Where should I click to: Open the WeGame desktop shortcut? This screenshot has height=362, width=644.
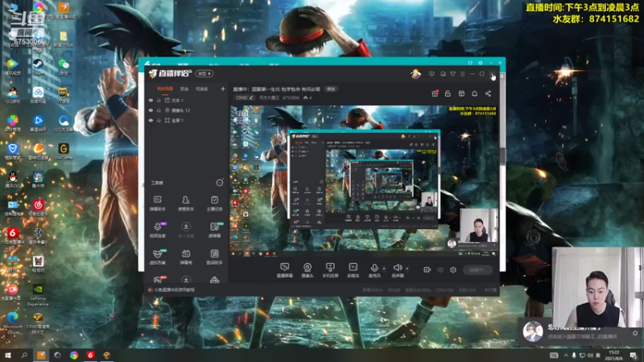[64, 151]
